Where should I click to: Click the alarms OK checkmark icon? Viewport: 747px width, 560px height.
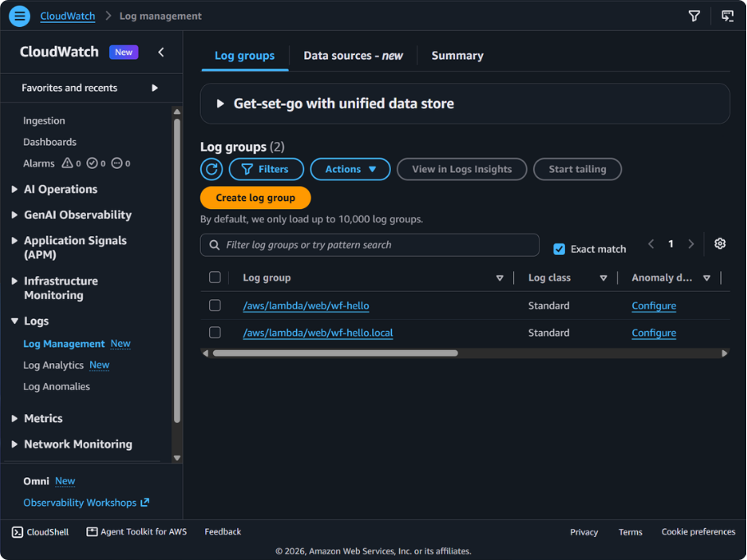[x=92, y=163]
